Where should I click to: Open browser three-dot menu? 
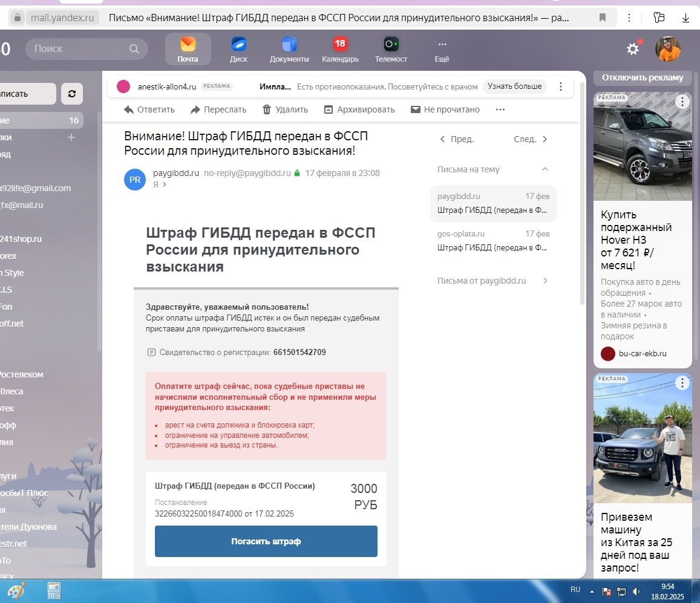pyautogui.click(x=629, y=18)
